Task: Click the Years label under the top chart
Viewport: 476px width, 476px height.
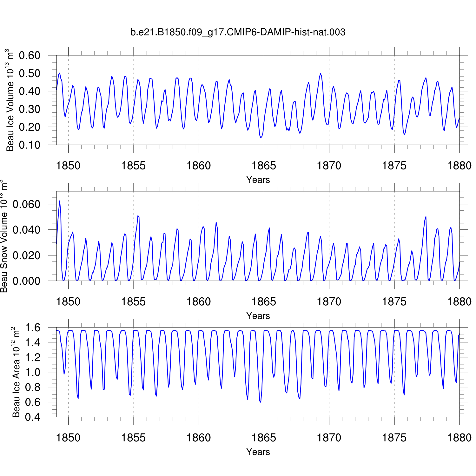Action: [258, 180]
